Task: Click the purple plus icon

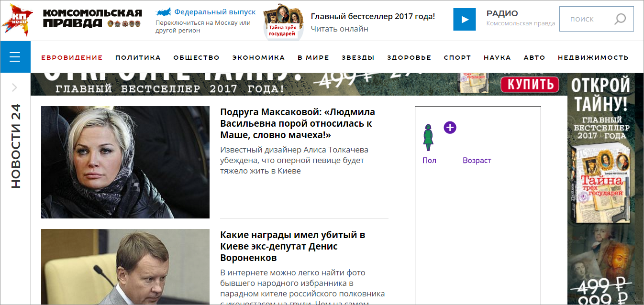Action: click(450, 128)
